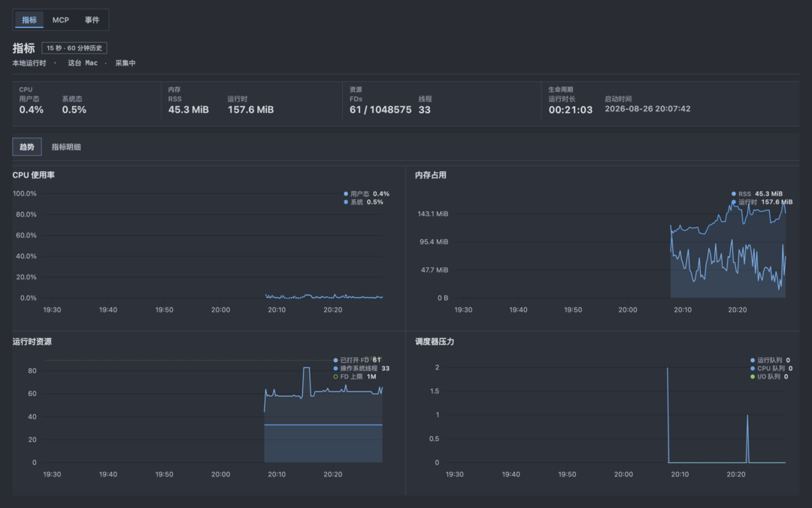Click the RSS 45.3 MiB summary value
This screenshot has width=812, height=508.
tap(189, 109)
